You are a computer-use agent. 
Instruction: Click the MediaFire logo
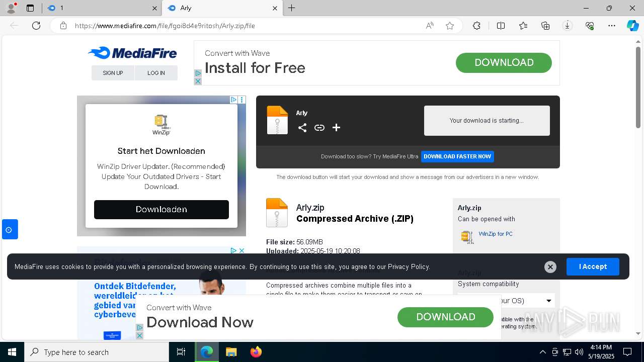pos(132,53)
